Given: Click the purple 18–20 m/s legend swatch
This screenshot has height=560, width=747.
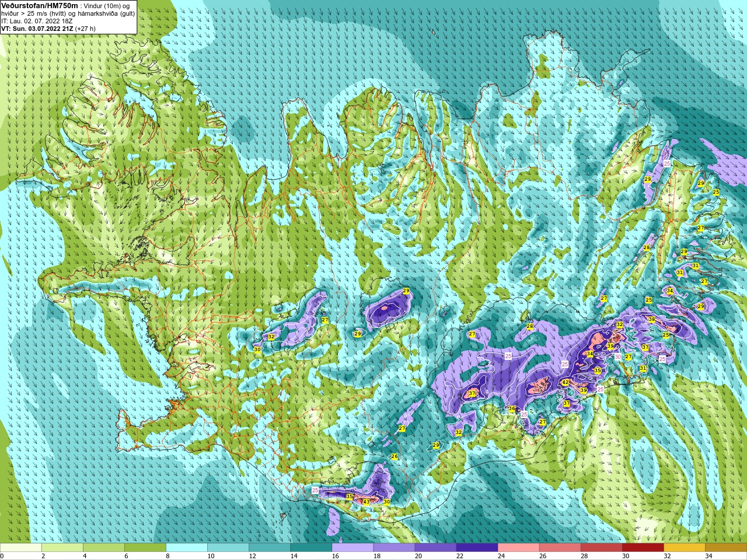Looking at the screenshot, I should pyautogui.click(x=394, y=548).
